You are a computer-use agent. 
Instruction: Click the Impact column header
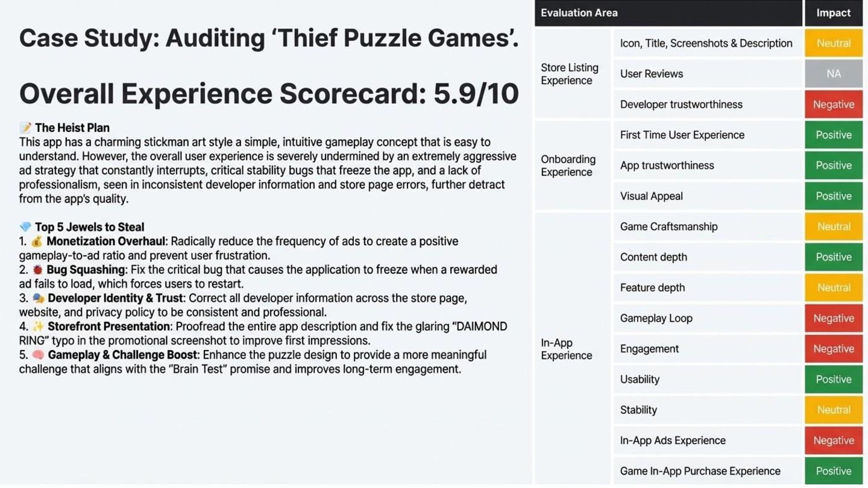[834, 13]
